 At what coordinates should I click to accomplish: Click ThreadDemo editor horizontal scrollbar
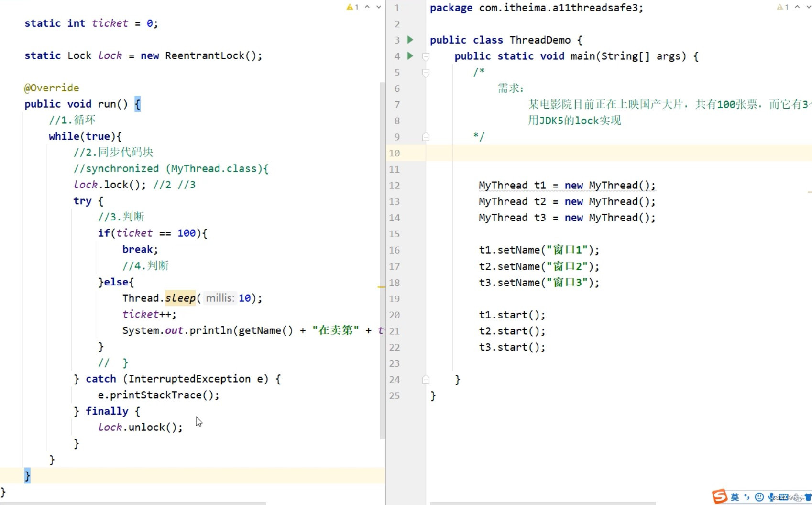(x=543, y=503)
